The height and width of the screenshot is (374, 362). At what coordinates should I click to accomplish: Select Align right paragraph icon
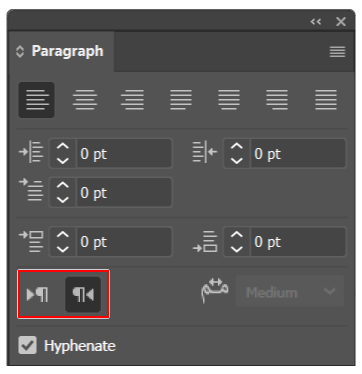(x=132, y=100)
